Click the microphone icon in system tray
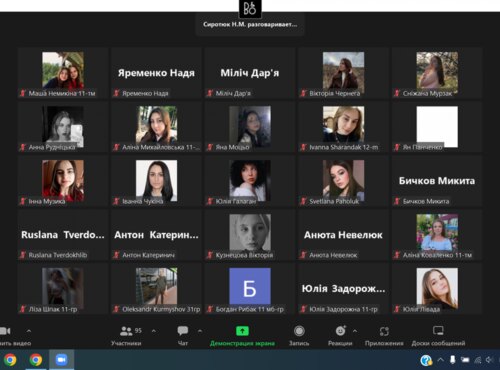500x370 pixels. click(x=452, y=360)
